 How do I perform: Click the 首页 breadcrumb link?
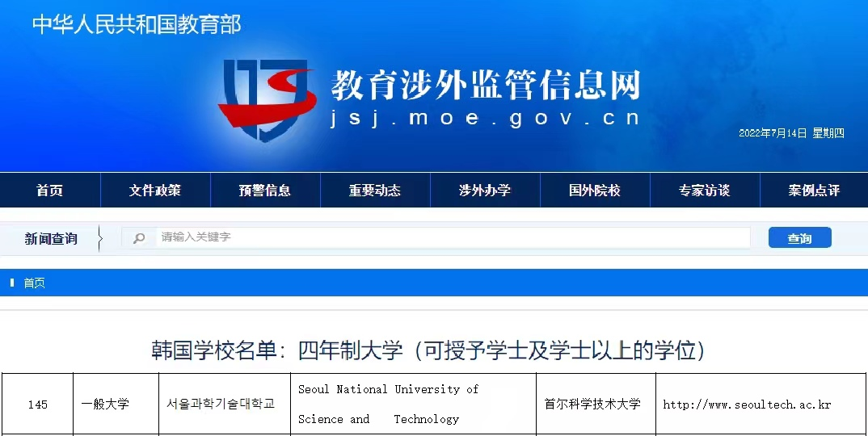pyautogui.click(x=34, y=283)
